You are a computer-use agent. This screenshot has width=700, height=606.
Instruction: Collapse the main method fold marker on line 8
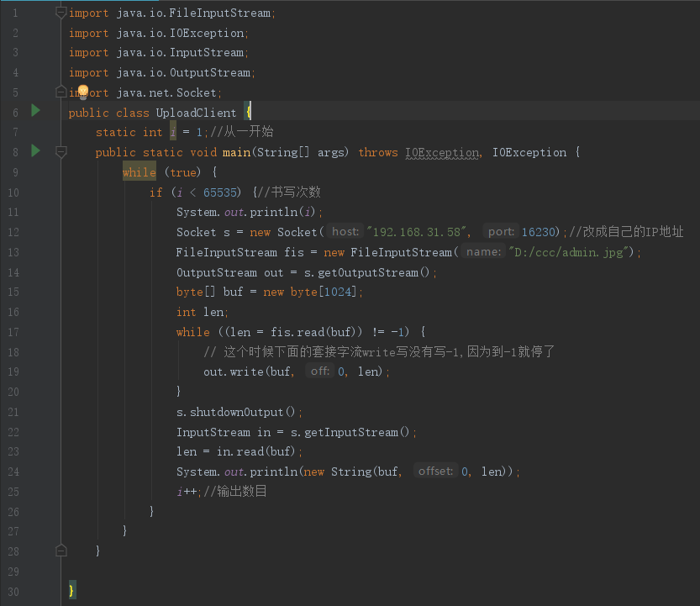(61, 152)
